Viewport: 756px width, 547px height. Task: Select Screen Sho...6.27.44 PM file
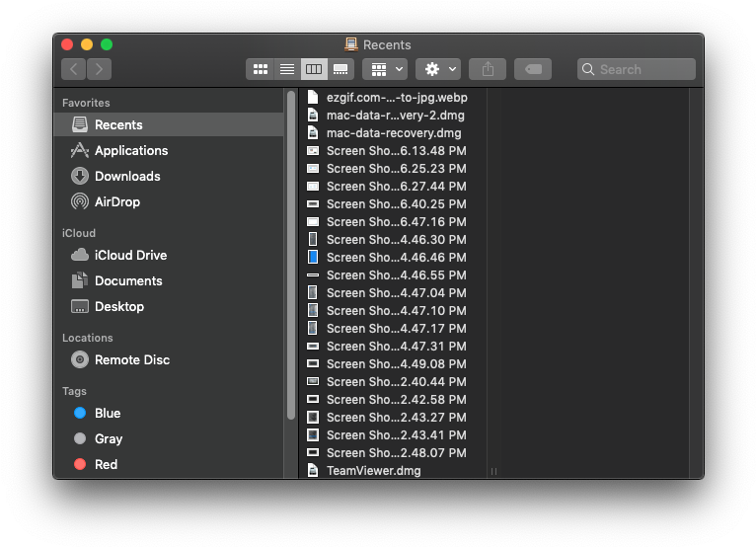[393, 187]
